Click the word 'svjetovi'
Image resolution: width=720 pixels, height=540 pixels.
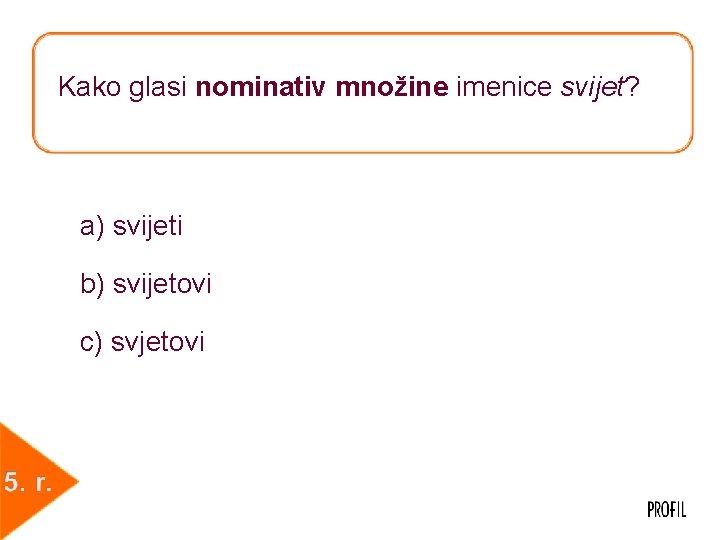(x=158, y=343)
